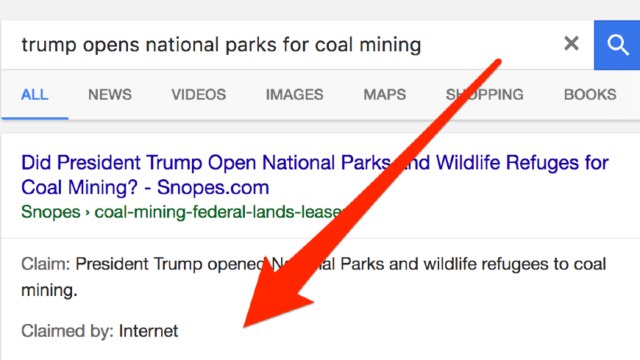Select the ALL results tab
640x360 pixels.
35,95
